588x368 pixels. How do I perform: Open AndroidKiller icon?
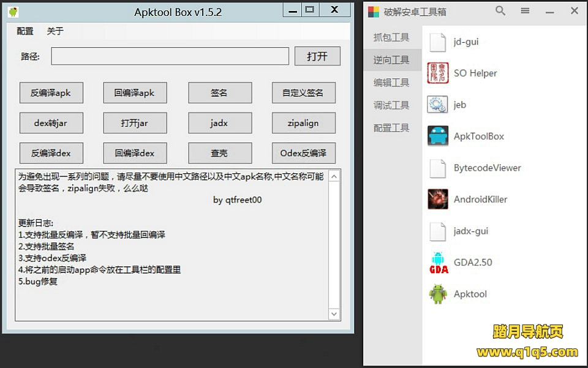437,199
